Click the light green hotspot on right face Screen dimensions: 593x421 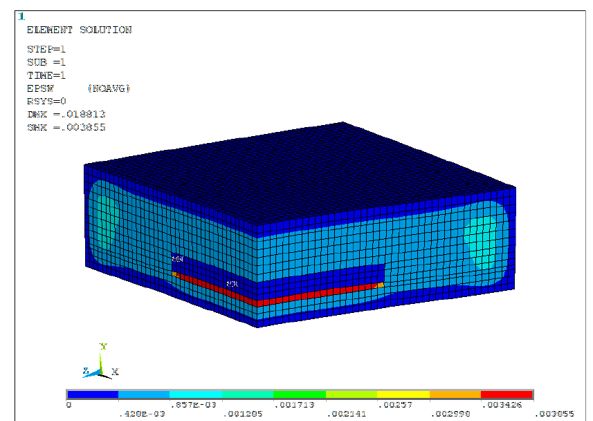(480, 242)
